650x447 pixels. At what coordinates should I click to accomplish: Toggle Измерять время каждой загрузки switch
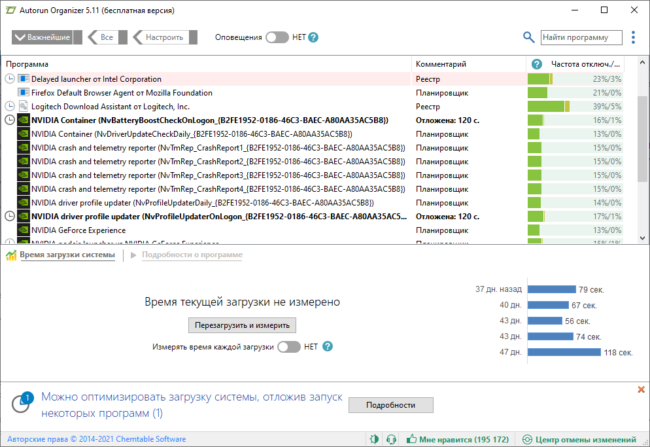point(289,347)
